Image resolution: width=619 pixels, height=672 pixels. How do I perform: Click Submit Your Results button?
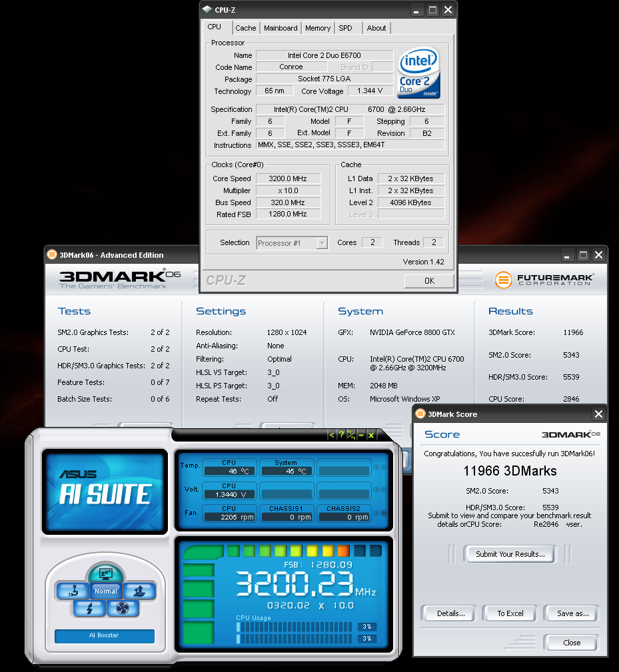pyautogui.click(x=510, y=554)
